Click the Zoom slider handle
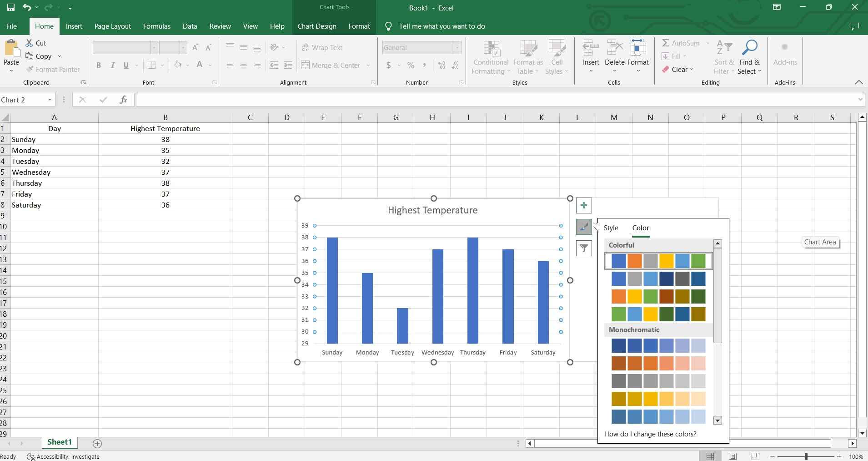This screenshot has height=461, width=868. [x=806, y=456]
